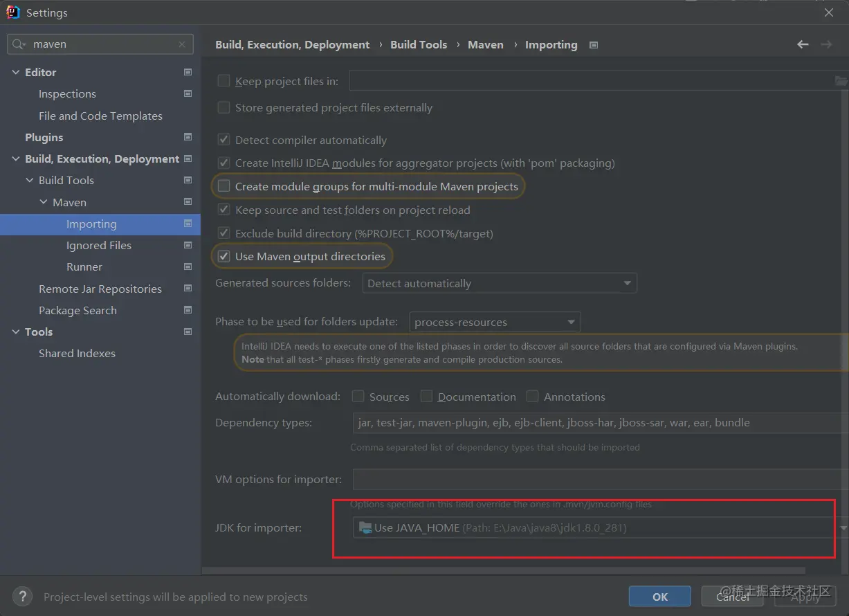Click the IntelliJ IDEA logo in title bar
This screenshot has height=616, width=849.
pos(12,12)
